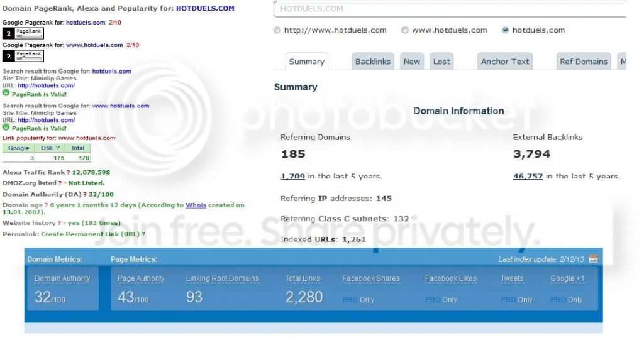This screenshot has height=338, width=644.
Task: Open the Whois link in Domain age
Action: (196, 205)
